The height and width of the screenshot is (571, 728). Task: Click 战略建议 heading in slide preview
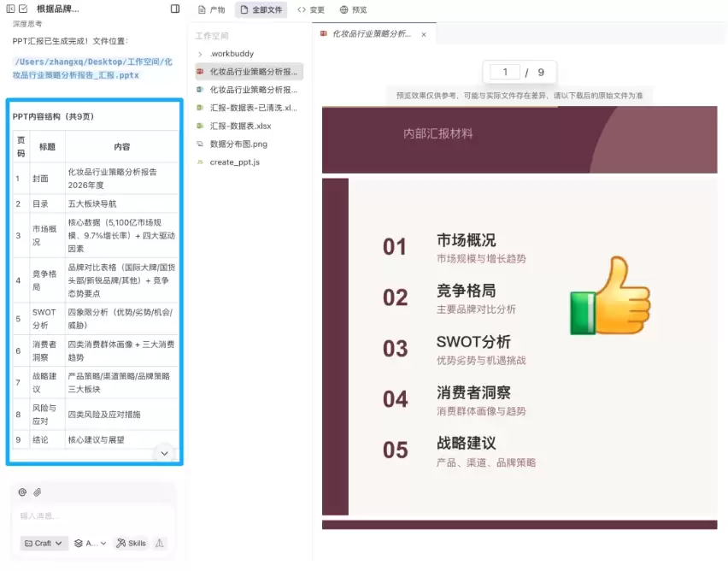[x=467, y=444]
